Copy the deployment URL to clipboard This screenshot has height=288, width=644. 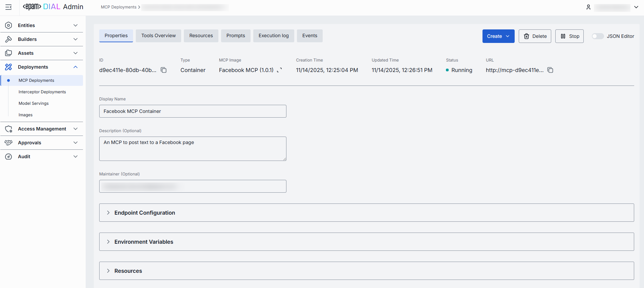[550, 70]
